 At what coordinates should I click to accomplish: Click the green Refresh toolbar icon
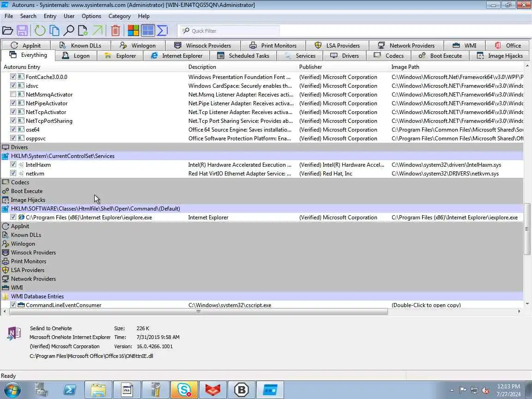point(40,31)
